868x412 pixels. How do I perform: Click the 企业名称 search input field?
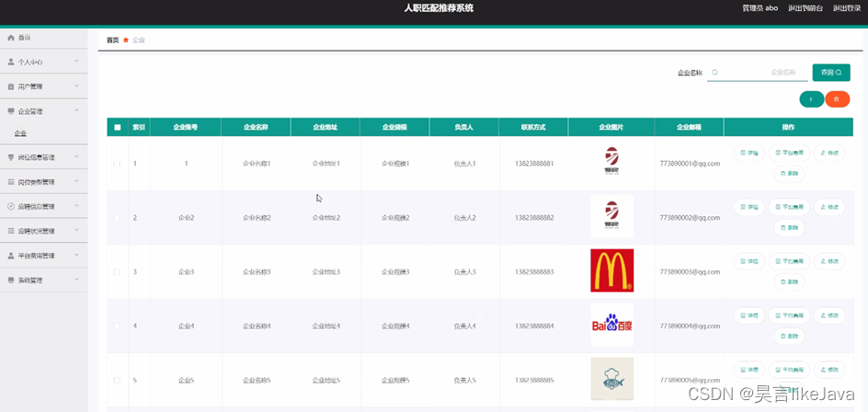pyautogui.click(x=758, y=73)
